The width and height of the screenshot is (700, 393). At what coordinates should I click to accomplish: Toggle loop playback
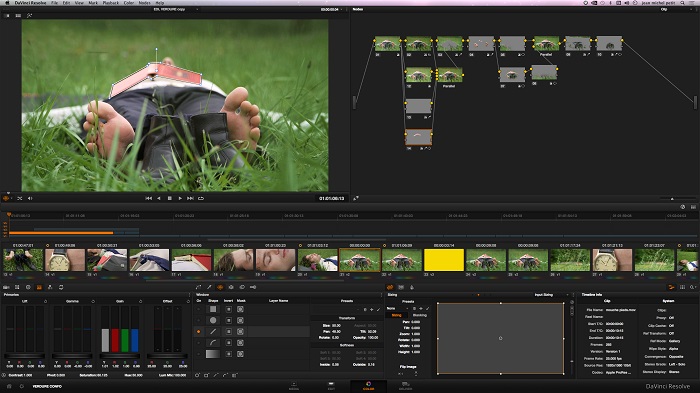(x=201, y=198)
